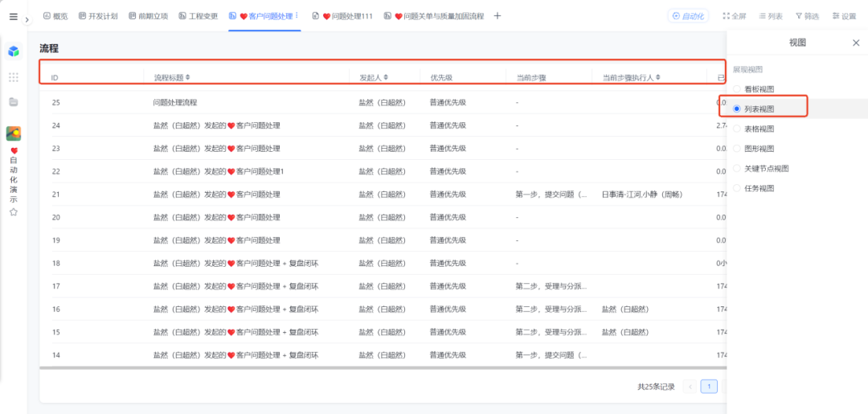Expand the sidebar with the chevron arrow
The image size is (868, 414).
click(x=27, y=19)
